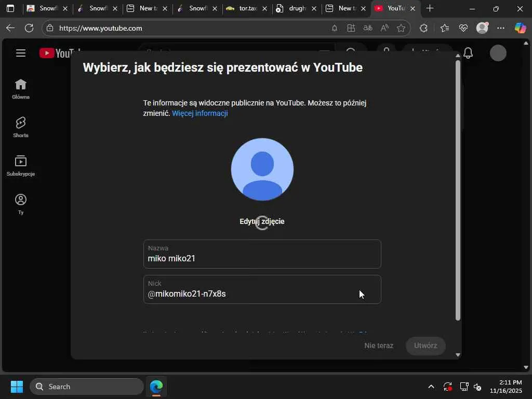
Task: Click the dialog's vertical scrollbar
Action: click(458, 190)
